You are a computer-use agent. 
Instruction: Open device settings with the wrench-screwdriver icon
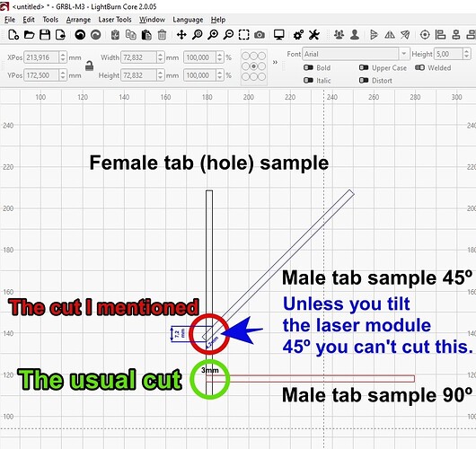(x=314, y=35)
